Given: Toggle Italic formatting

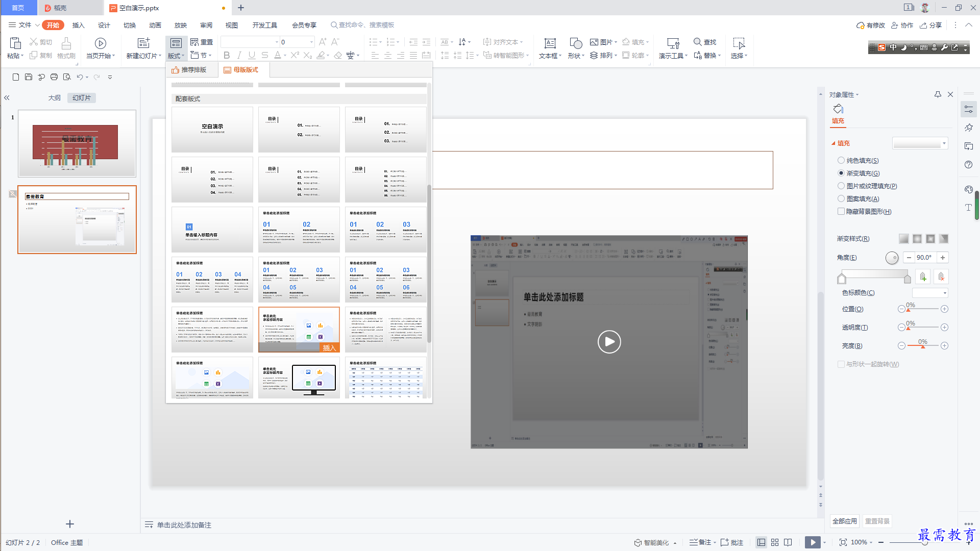Looking at the screenshot, I should tap(239, 55).
